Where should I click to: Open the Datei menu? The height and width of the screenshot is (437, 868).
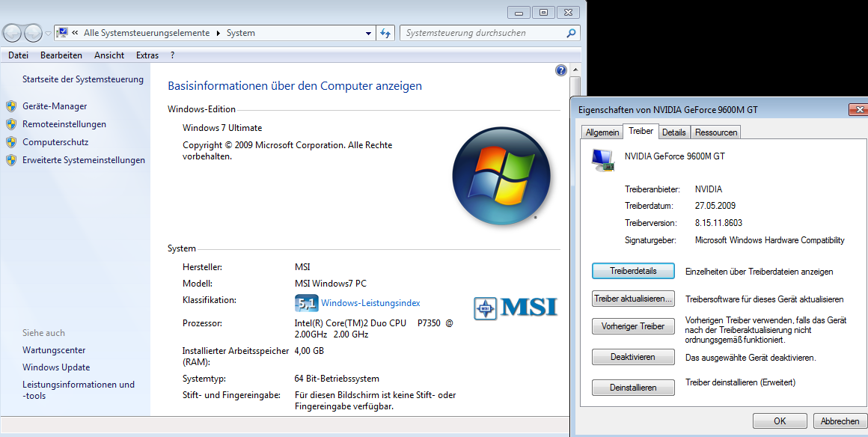click(x=18, y=55)
